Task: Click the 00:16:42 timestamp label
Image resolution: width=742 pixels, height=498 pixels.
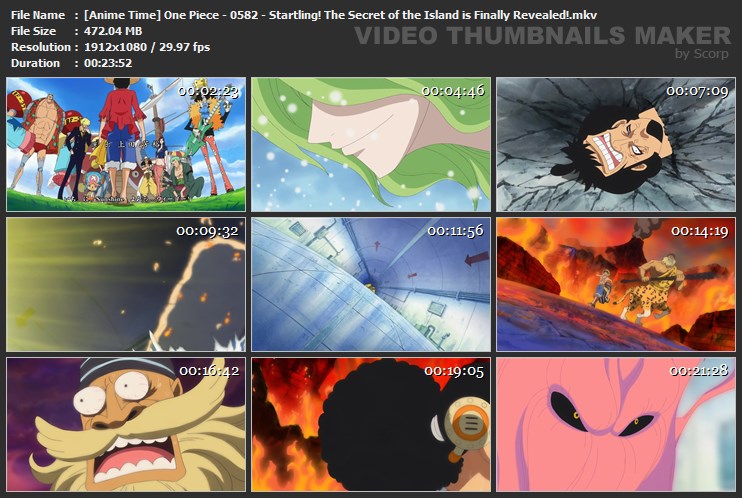Action: 209,371
